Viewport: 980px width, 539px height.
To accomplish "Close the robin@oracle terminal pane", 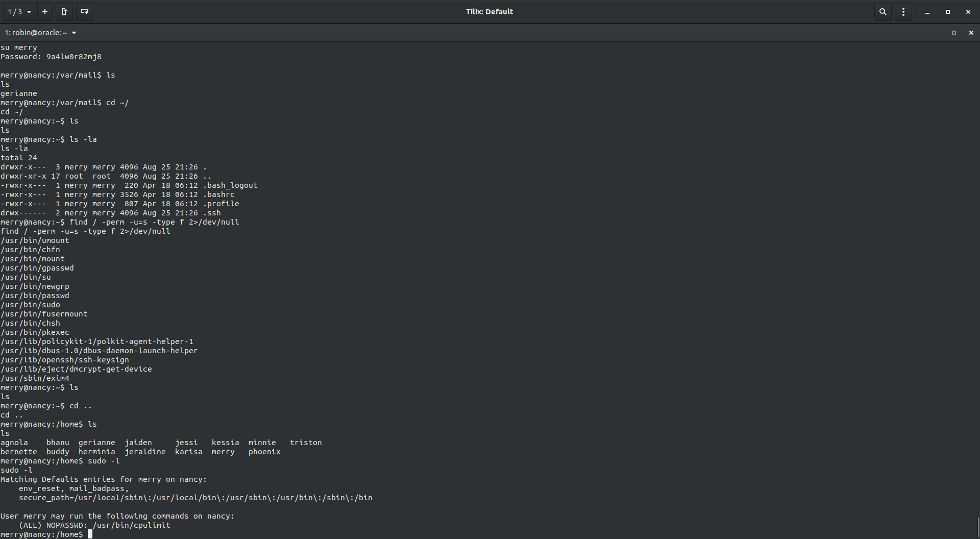I will [x=971, y=33].
